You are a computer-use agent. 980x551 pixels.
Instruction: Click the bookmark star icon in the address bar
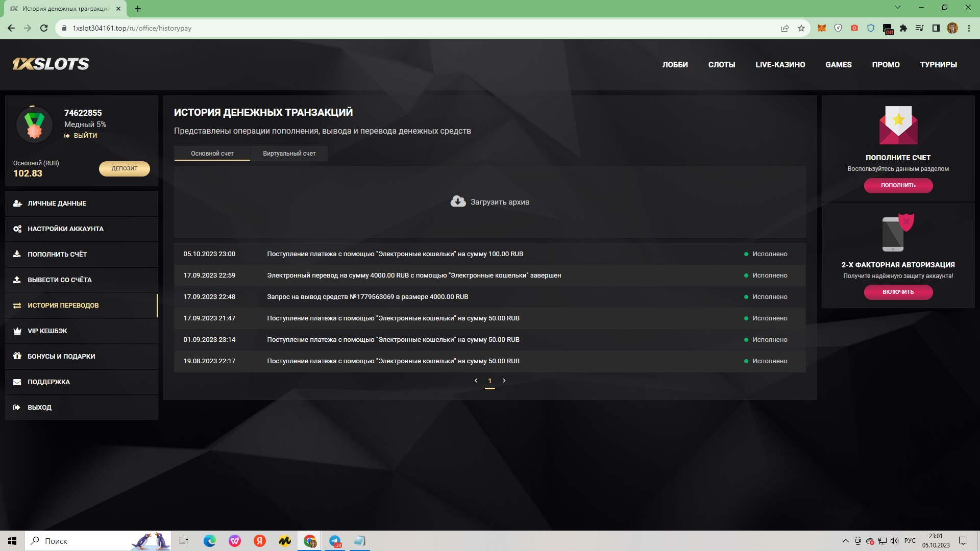pyautogui.click(x=801, y=28)
